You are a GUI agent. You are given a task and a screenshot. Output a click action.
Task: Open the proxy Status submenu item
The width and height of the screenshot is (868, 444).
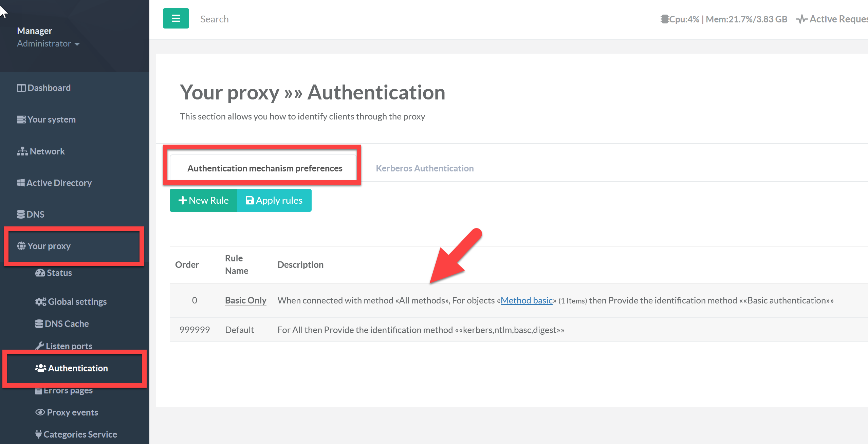59,273
